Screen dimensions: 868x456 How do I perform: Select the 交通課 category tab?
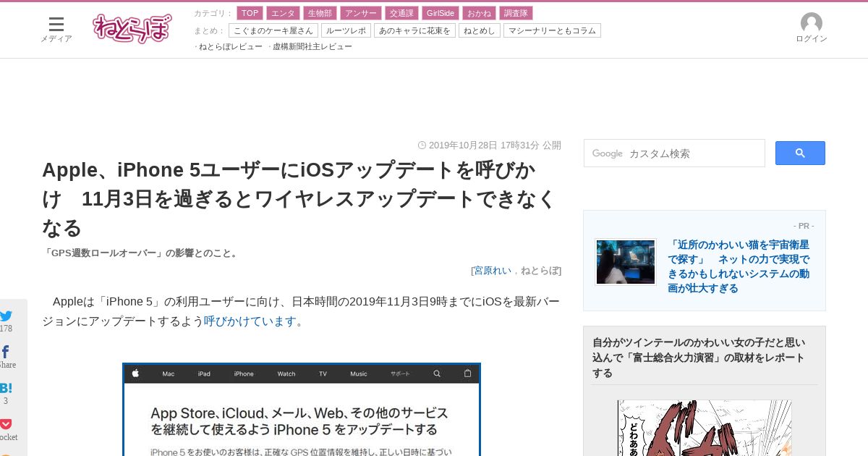[x=401, y=13]
